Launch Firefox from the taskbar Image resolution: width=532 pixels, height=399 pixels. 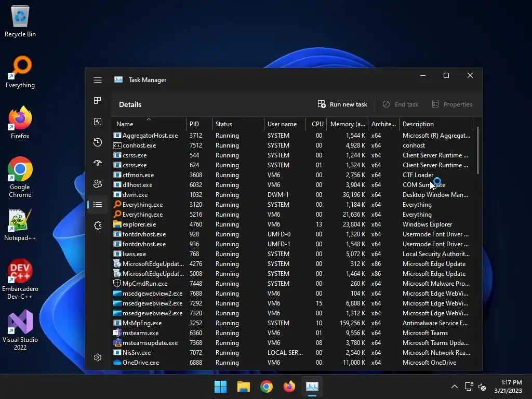(289, 387)
